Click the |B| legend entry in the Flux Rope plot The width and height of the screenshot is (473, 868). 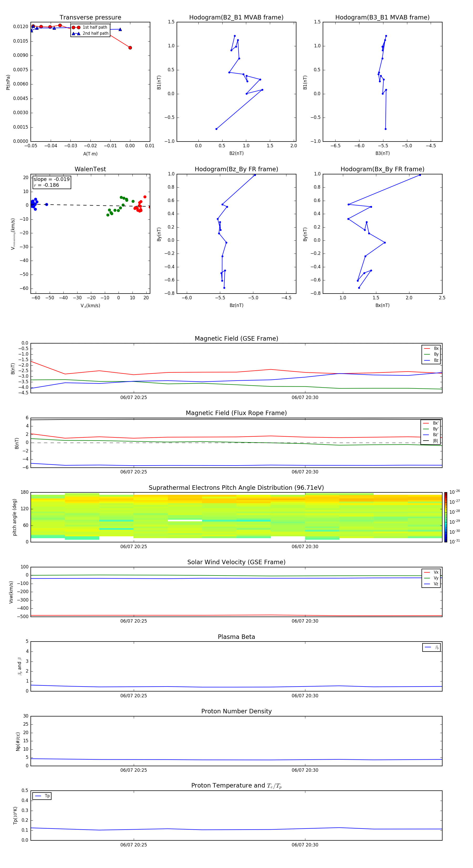click(431, 441)
